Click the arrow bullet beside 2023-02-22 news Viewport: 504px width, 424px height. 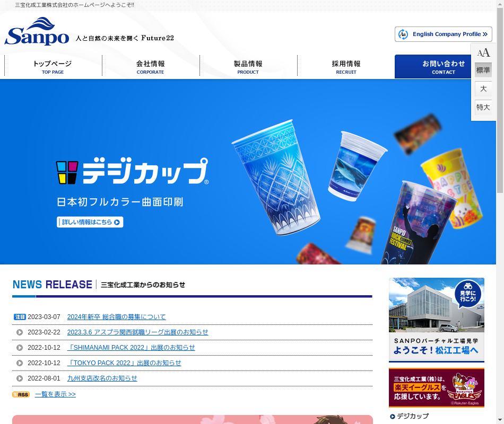point(20,332)
